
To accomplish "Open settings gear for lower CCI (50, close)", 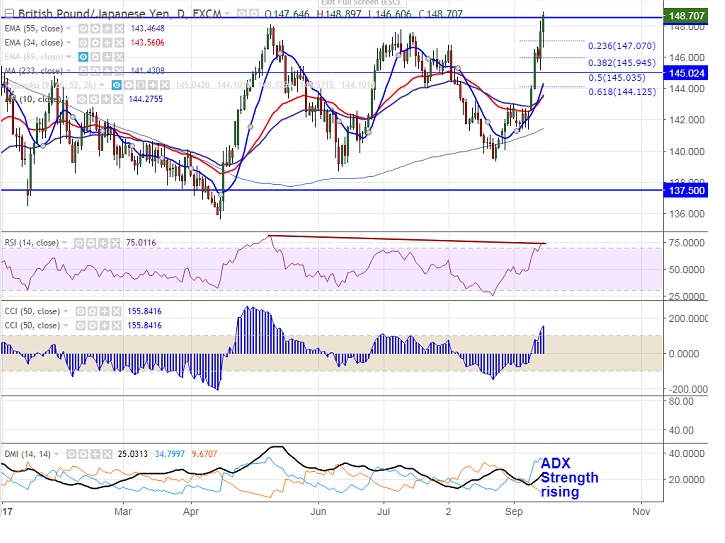I will [x=92, y=326].
